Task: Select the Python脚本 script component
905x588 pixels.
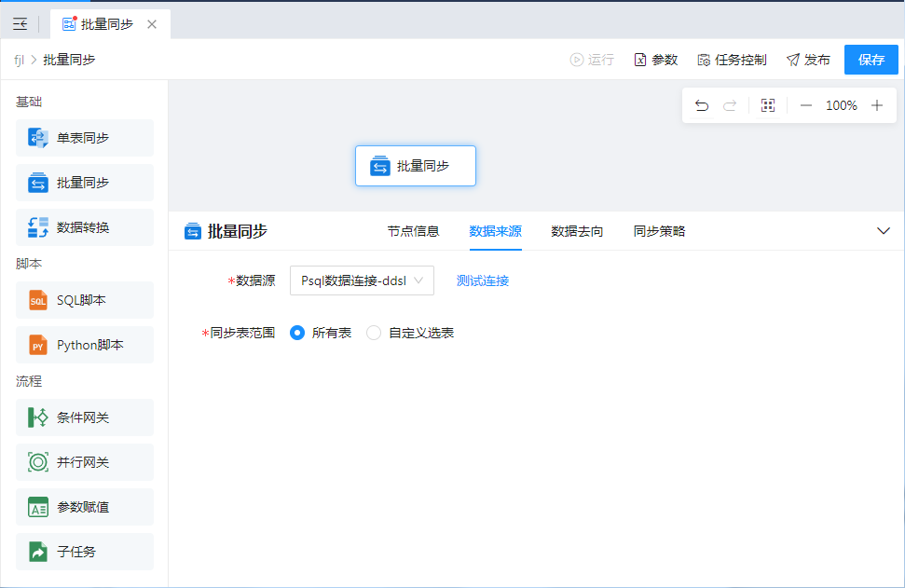Action: pyautogui.click(x=84, y=345)
